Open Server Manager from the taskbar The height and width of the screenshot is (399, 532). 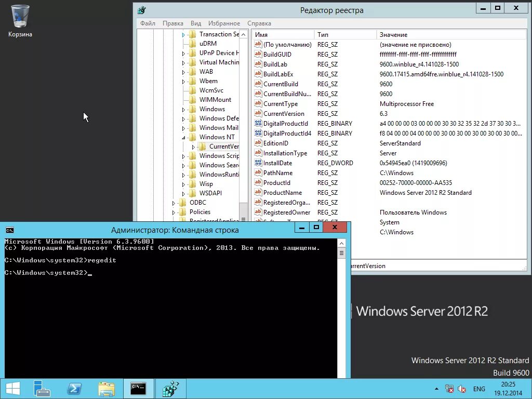click(42, 388)
